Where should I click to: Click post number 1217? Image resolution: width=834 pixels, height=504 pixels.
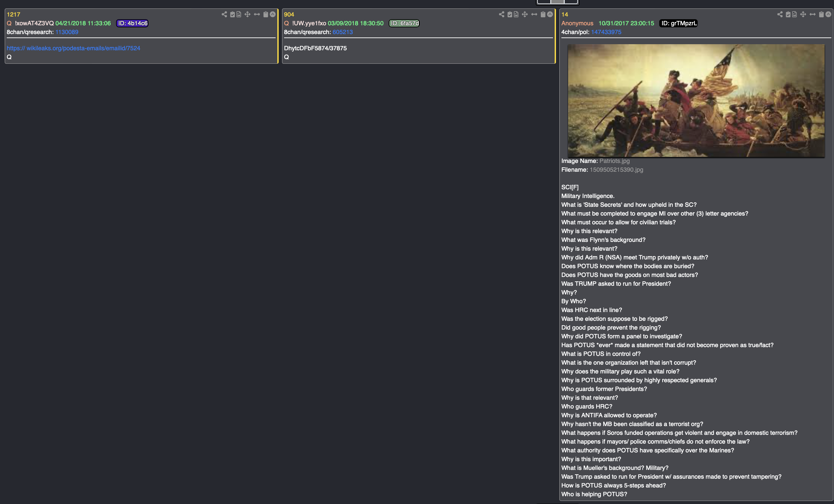(13, 15)
